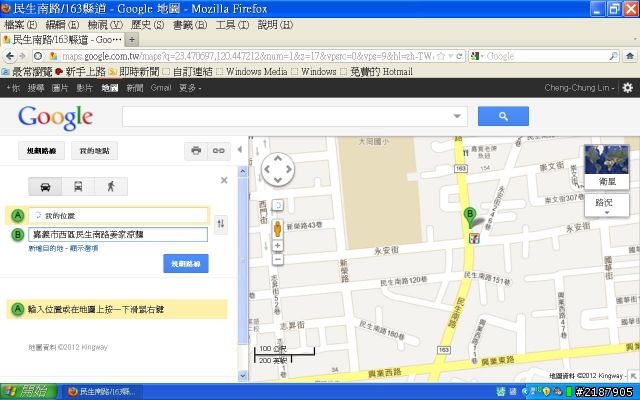Viewport: 640px width, 400px height.
Task: Go to Gmail in the Google bar
Action: point(161,88)
